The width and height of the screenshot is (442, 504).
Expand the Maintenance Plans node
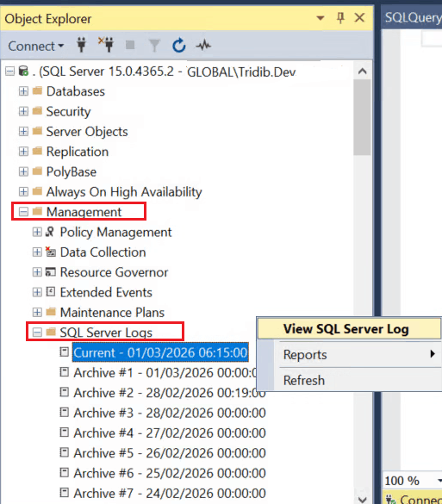click(37, 312)
